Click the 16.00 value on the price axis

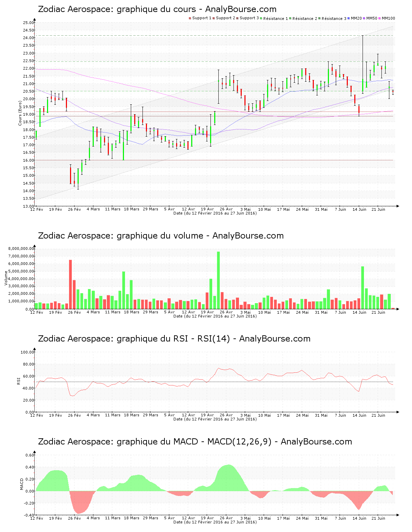tap(28, 160)
